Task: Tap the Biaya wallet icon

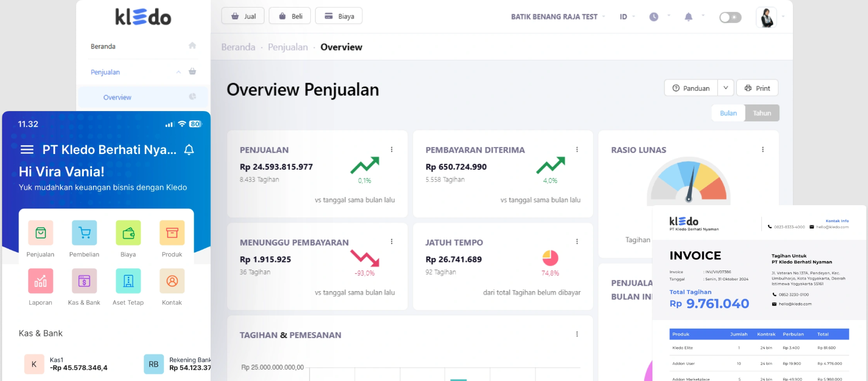Action: [128, 233]
